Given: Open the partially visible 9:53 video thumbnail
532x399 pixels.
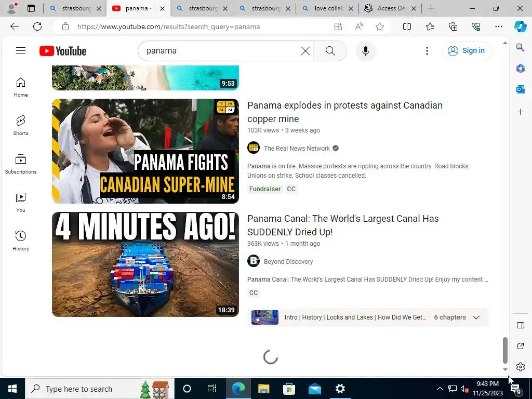Looking at the screenshot, I should pyautogui.click(x=145, y=78).
